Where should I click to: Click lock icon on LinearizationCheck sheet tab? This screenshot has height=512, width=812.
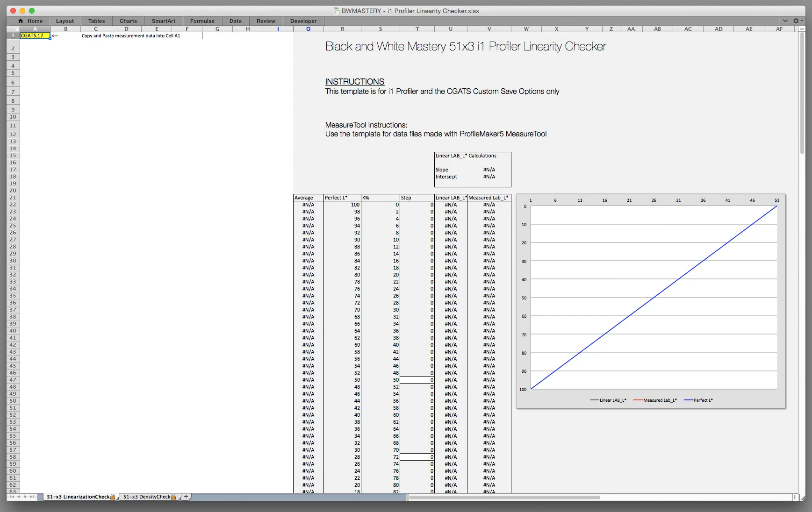tap(113, 497)
